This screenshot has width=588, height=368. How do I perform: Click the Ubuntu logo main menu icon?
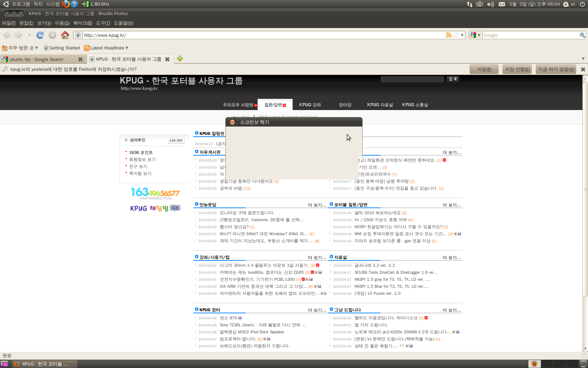click(x=6, y=4)
